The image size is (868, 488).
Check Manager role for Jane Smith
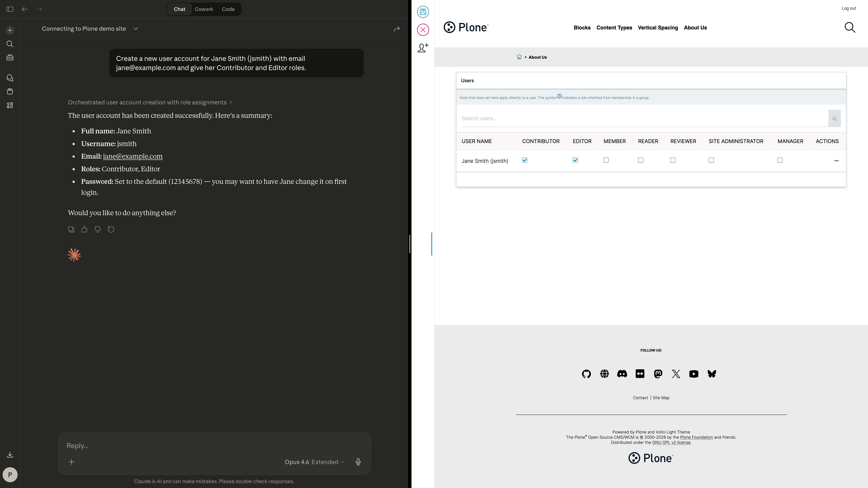(780, 160)
